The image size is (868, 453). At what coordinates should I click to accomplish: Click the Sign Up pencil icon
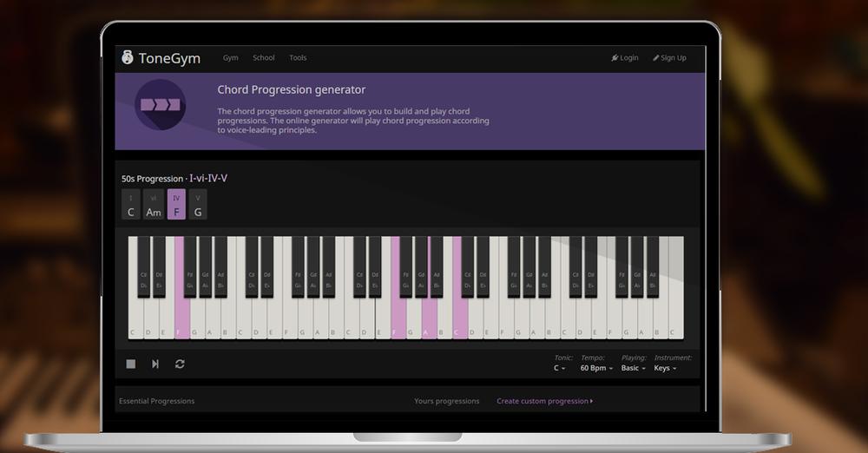(656, 58)
